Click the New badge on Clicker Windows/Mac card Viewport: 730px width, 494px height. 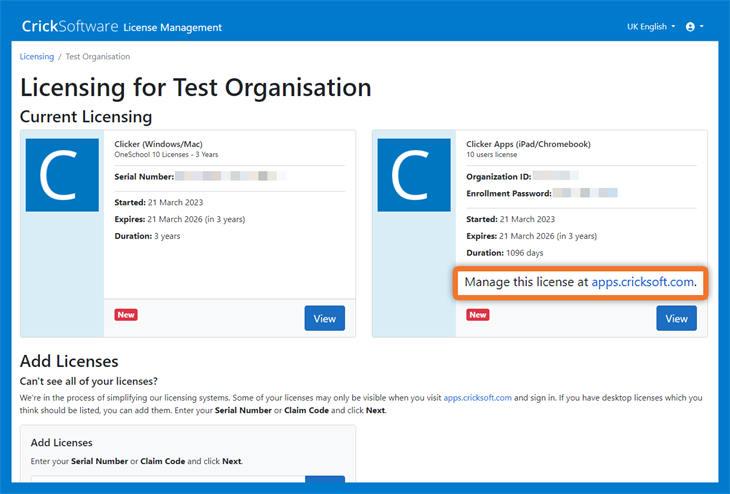126,315
